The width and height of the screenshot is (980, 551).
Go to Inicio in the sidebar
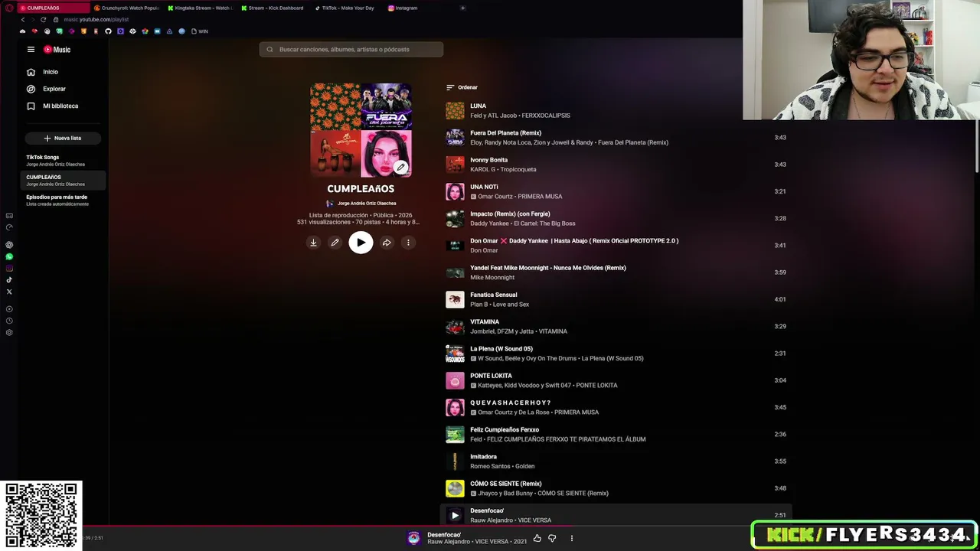(51, 72)
